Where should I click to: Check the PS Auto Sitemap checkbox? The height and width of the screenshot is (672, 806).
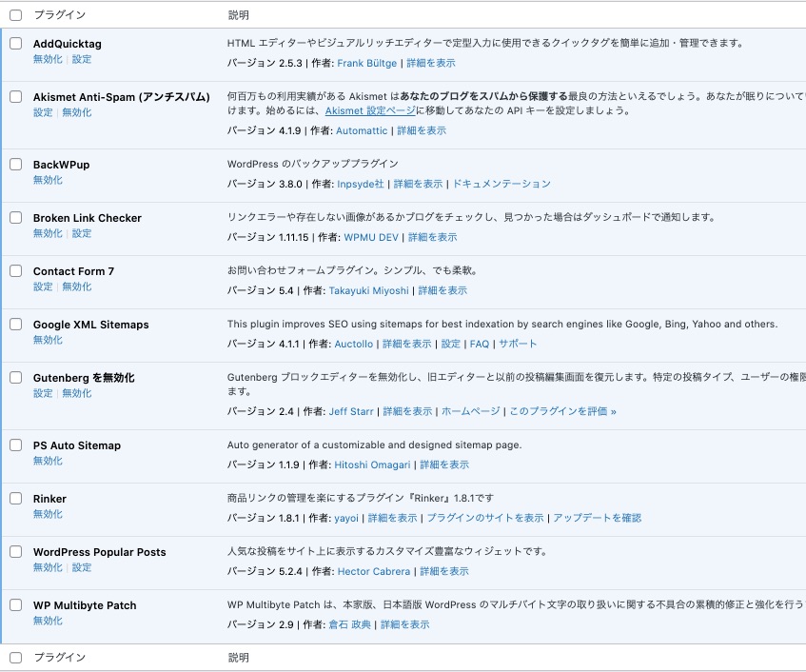[x=16, y=445]
